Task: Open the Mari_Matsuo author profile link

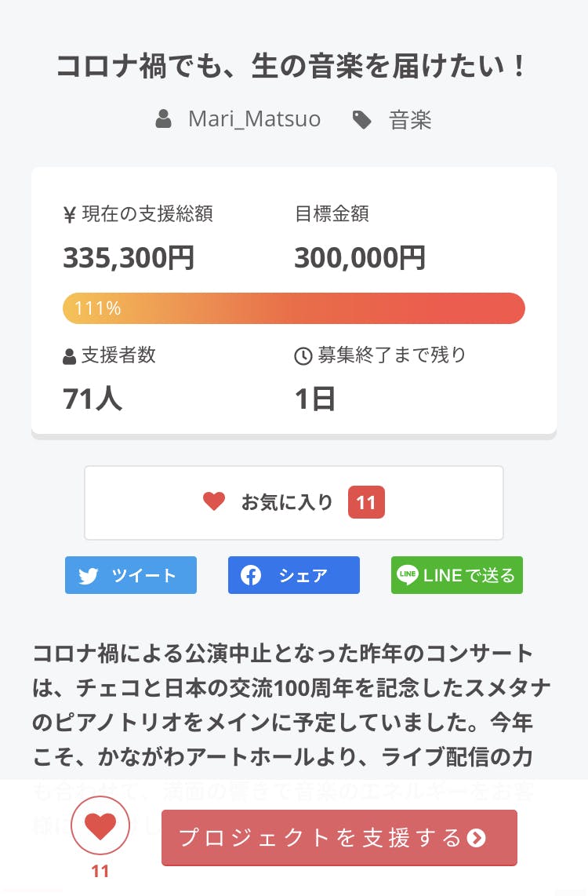Action: pyautogui.click(x=254, y=119)
